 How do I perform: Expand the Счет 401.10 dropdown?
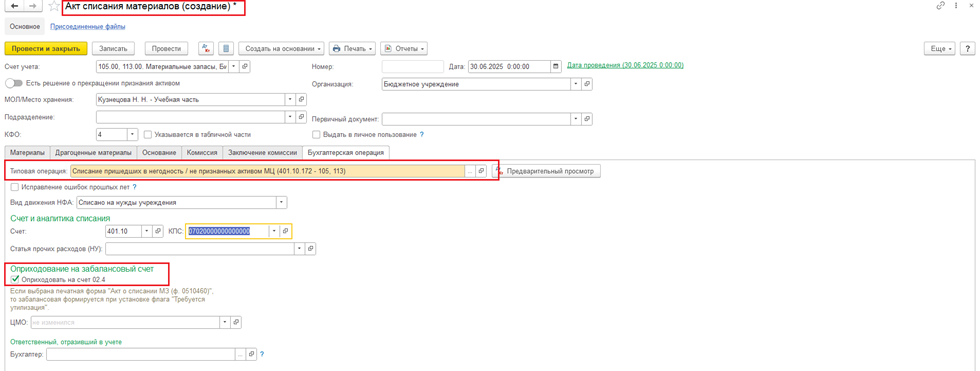148,231
